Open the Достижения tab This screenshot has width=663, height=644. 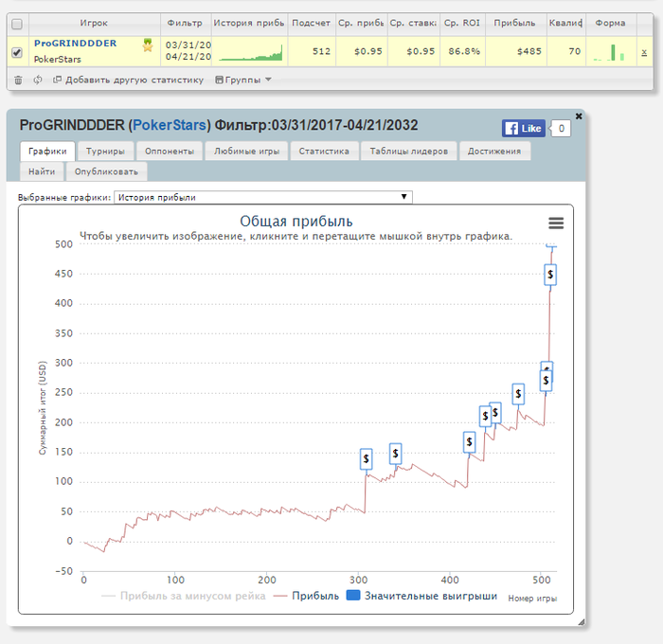tap(494, 151)
